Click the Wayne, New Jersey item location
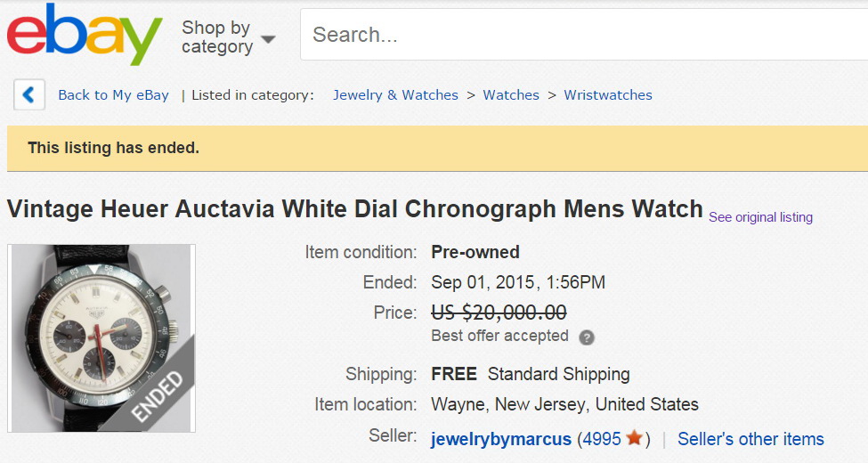 click(564, 404)
